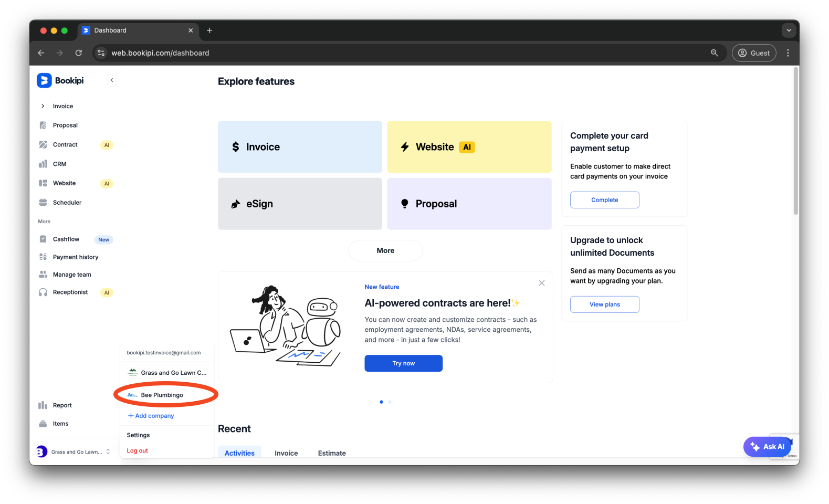Screen dimensions: 829x504
Task: Click the Bookipi logo icon
Action: pos(44,80)
